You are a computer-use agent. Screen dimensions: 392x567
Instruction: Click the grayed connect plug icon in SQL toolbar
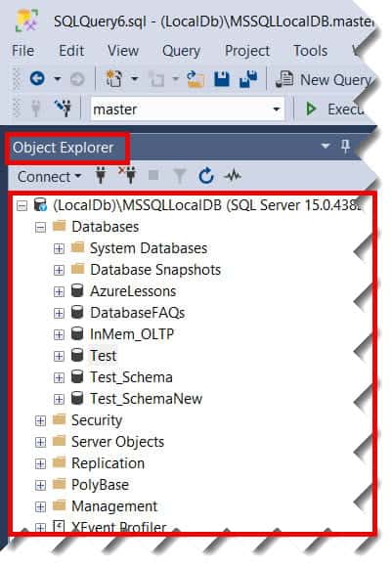click(36, 108)
